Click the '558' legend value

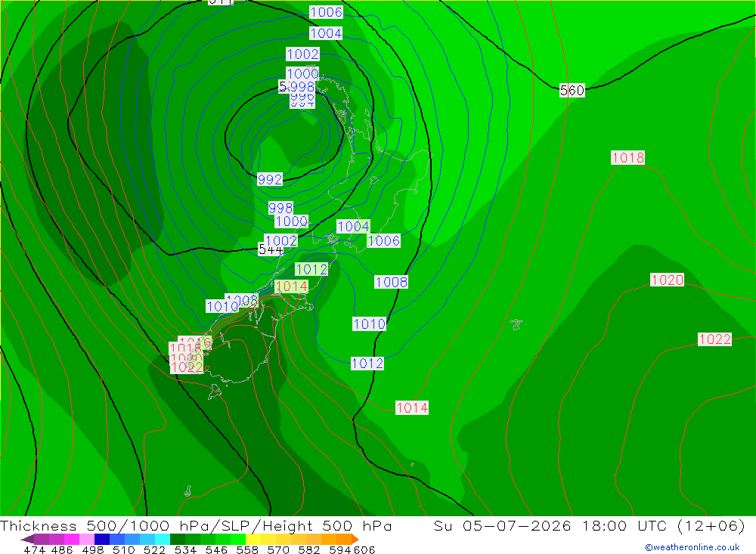pos(247,549)
